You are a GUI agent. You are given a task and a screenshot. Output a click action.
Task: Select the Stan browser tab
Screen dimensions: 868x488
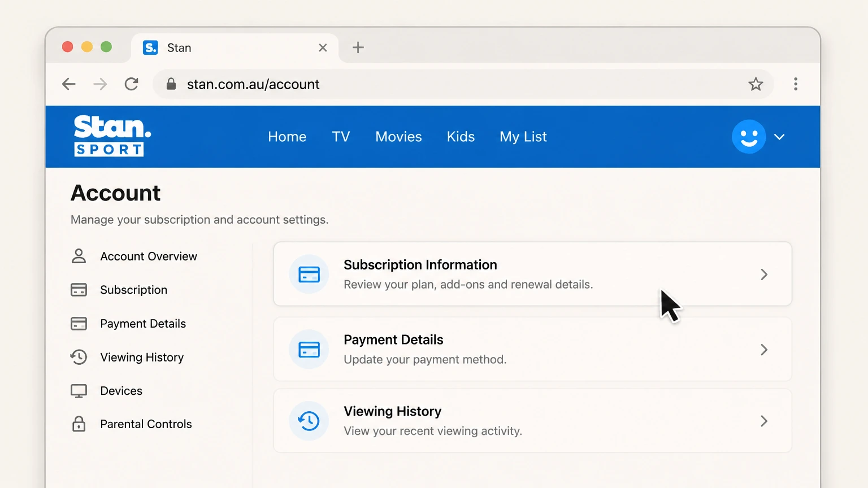(235, 48)
